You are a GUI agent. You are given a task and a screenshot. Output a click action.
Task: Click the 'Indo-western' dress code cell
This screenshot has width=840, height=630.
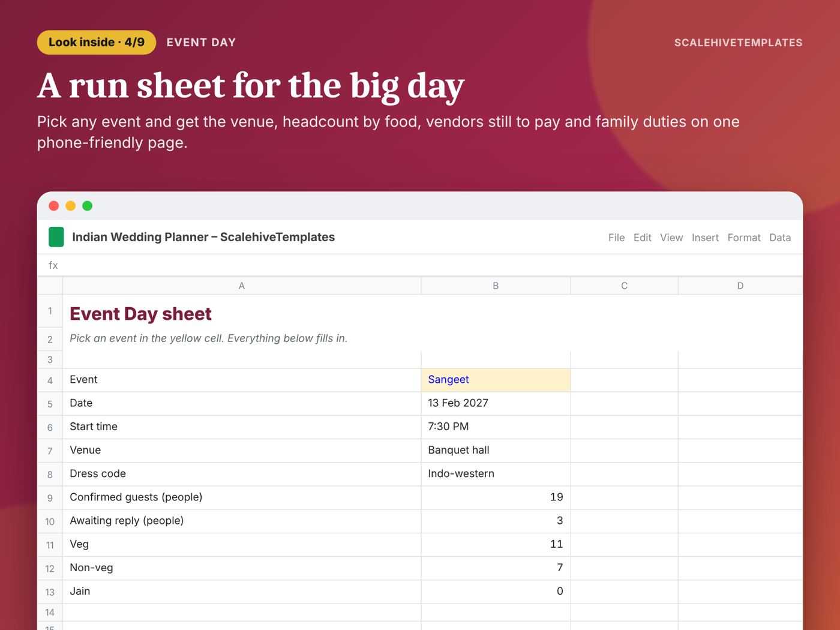pyautogui.click(x=496, y=473)
